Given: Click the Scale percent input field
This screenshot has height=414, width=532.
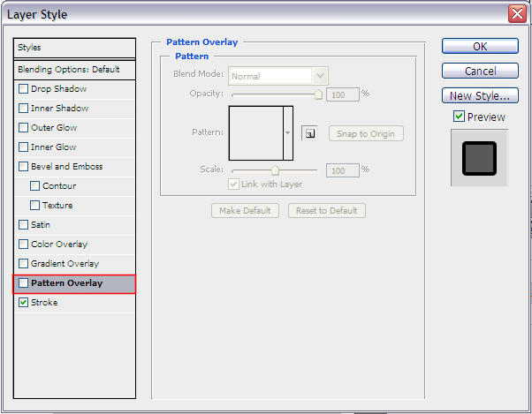Looking at the screenshot, I should 342,170.
